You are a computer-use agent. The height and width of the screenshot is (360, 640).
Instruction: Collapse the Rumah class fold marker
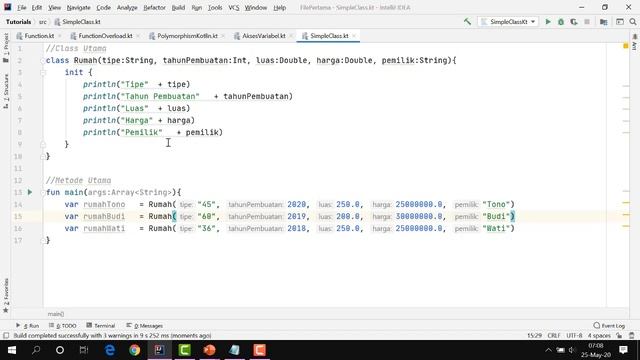[x=43, y=60]
